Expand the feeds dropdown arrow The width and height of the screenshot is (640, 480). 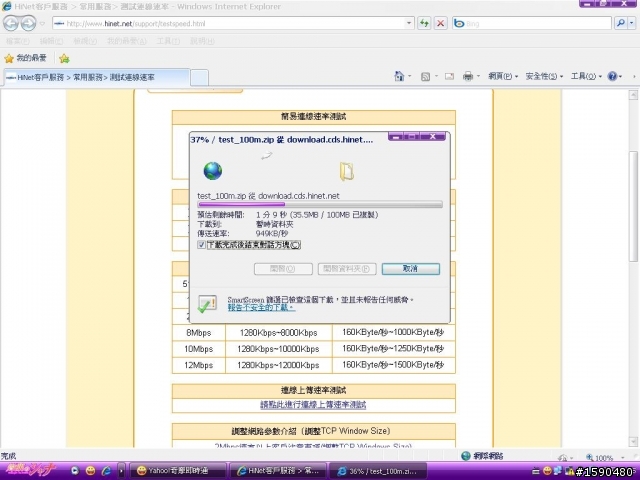coord(436,76)
